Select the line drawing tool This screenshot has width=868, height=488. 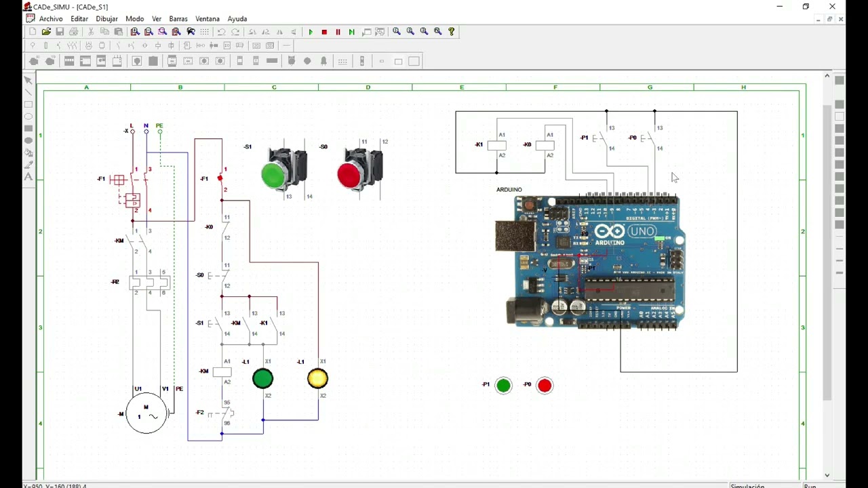coord(28,92)
